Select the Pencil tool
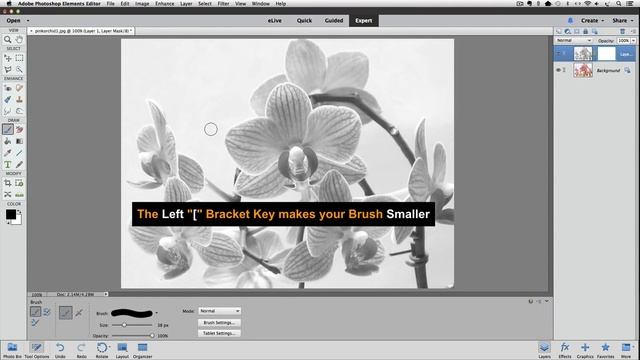 pos(19,164)
